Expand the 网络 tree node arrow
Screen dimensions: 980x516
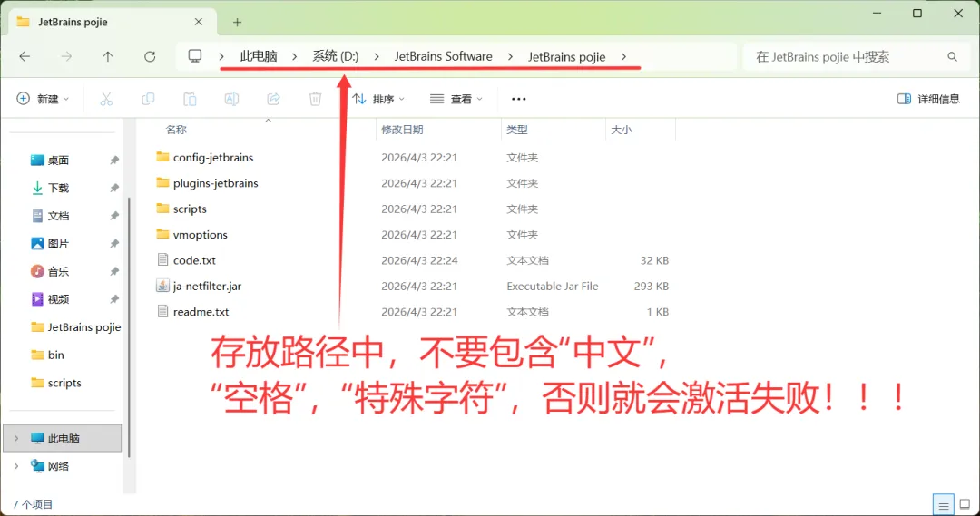[16, 466]
